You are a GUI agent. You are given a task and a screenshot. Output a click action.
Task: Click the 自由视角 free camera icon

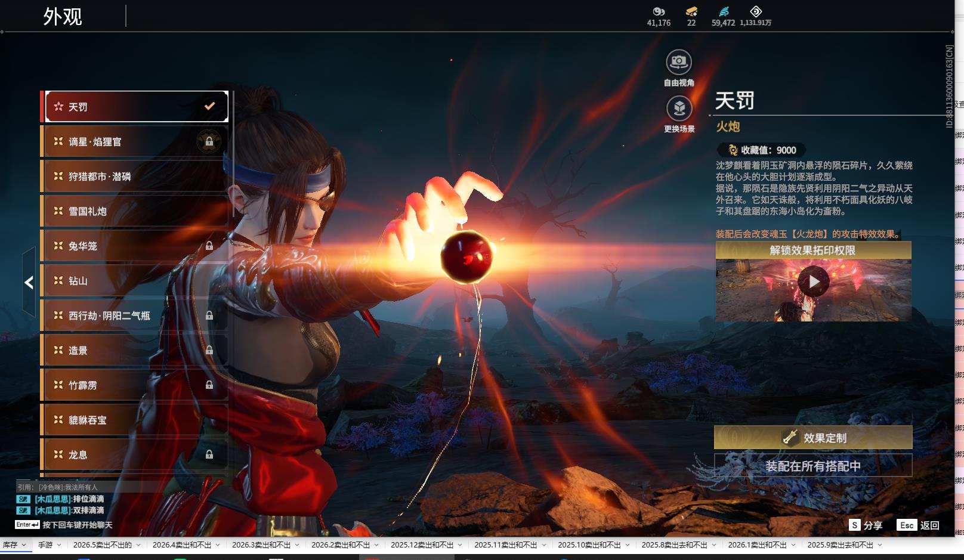(x=679, y=61)
